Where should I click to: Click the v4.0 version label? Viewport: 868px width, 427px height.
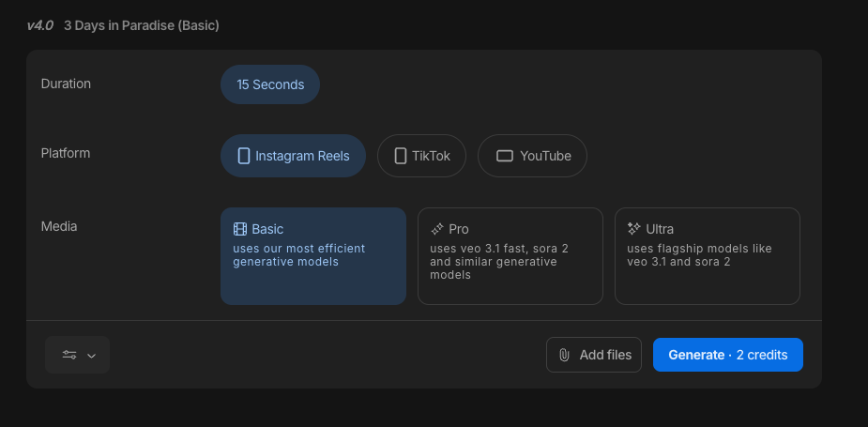[x=39, y=25]
